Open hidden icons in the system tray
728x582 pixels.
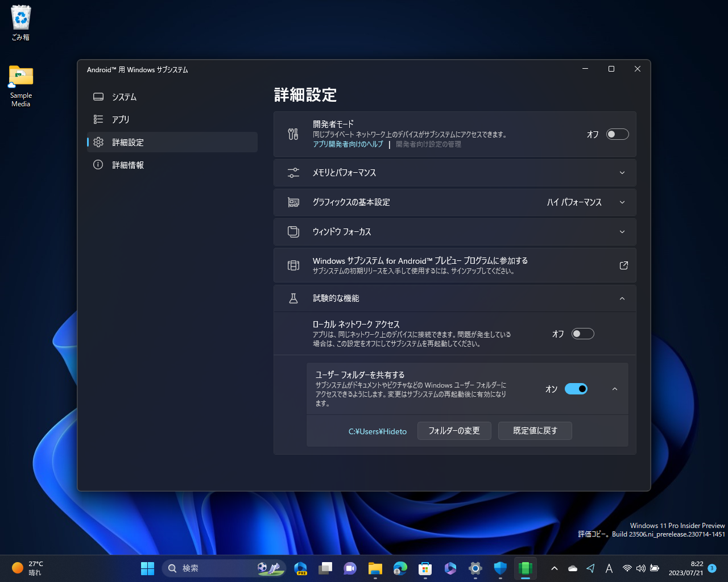point(554,568)
